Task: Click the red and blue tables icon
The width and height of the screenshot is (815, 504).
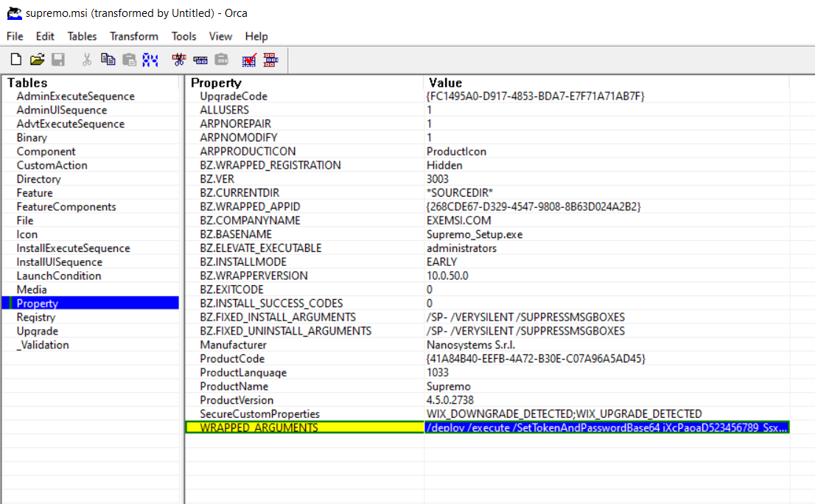Action: pyautogui.click(x=270, y=60)
